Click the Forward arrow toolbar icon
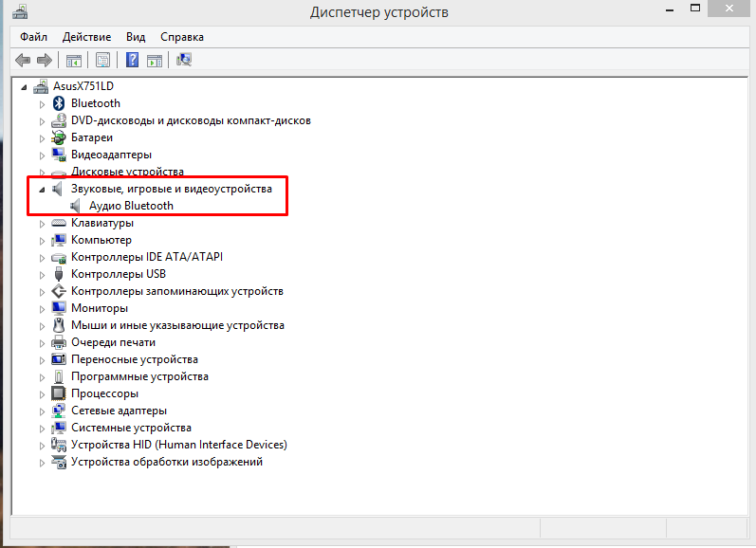Viewport: 756px width, 548px height. (45, 61)
